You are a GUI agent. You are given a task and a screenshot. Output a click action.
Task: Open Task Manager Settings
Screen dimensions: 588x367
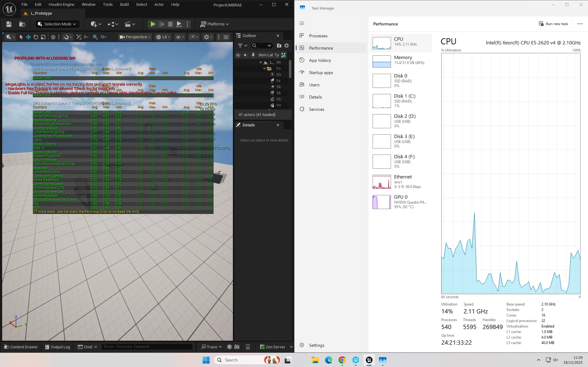(x=331, y=345)
